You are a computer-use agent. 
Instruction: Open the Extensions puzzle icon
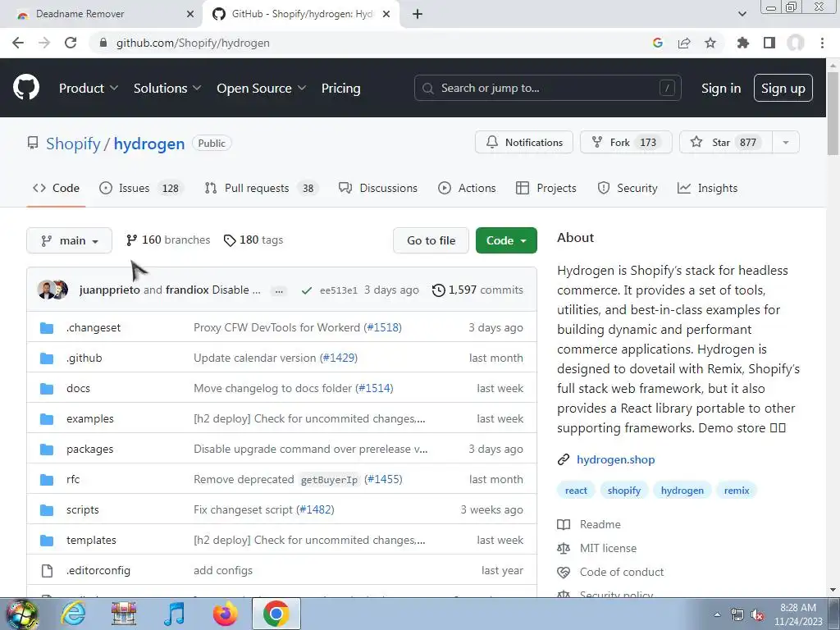tap(742, 43)
